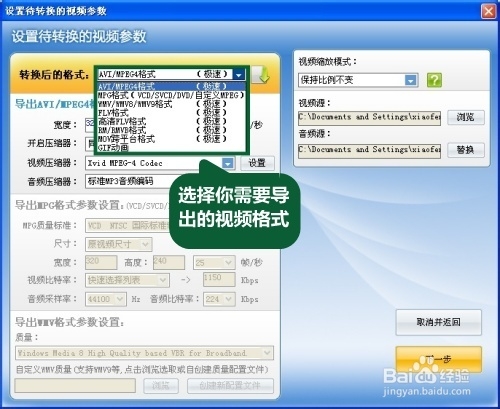Click the 1150 Kbps bitrate field

coord(219,279)
